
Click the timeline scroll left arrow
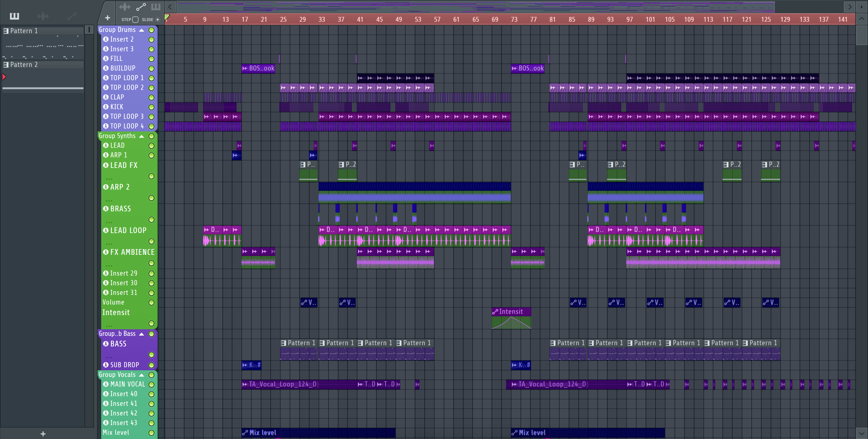[x=170, y=7]
